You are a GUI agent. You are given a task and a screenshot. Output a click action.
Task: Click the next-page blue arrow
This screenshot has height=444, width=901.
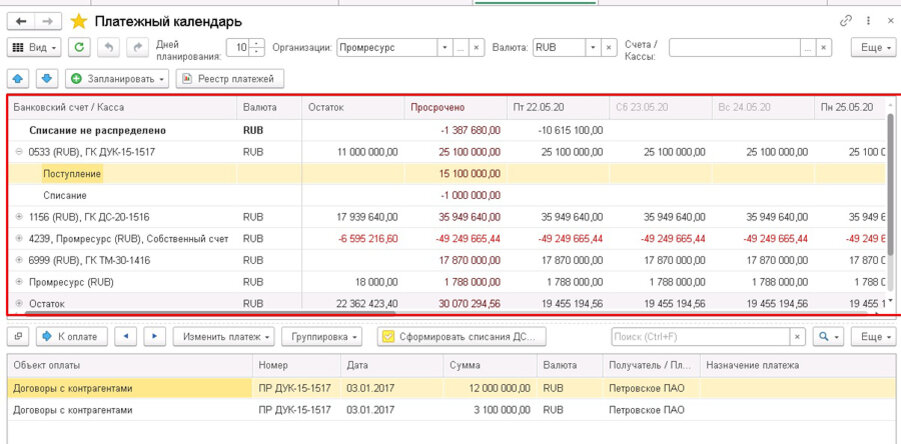(154, 337)
